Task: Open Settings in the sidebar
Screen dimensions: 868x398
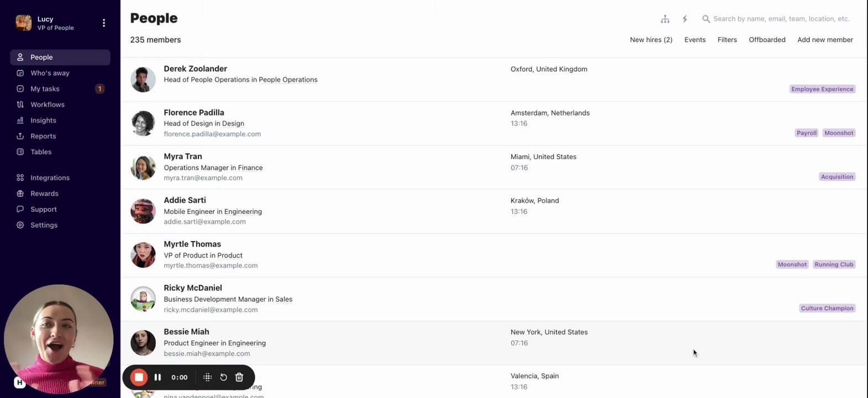Action: [x=44, y=225]
